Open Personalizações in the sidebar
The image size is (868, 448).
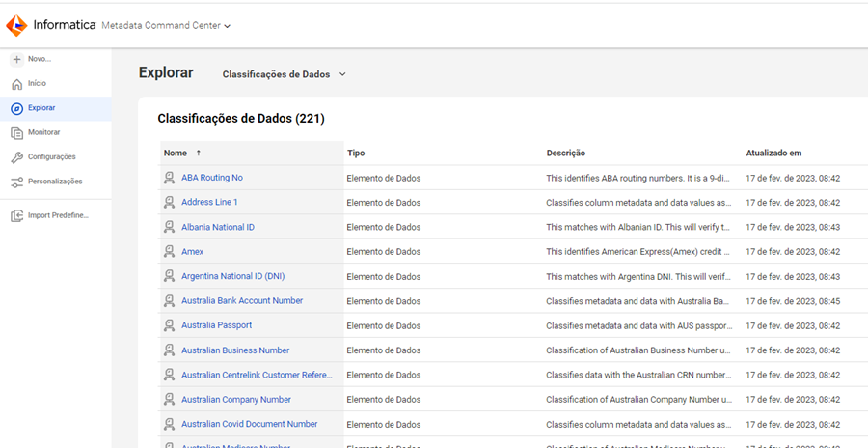pos(55,182)
